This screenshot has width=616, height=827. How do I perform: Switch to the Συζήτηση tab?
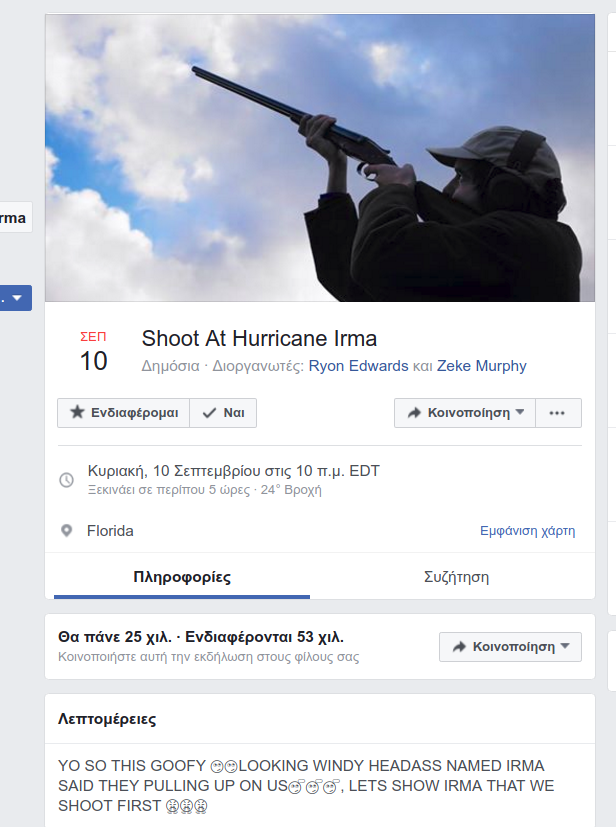[456, 577]
